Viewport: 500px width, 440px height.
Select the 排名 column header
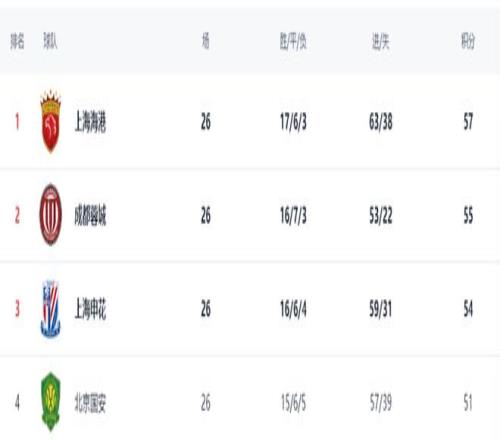tap(17, 41)
